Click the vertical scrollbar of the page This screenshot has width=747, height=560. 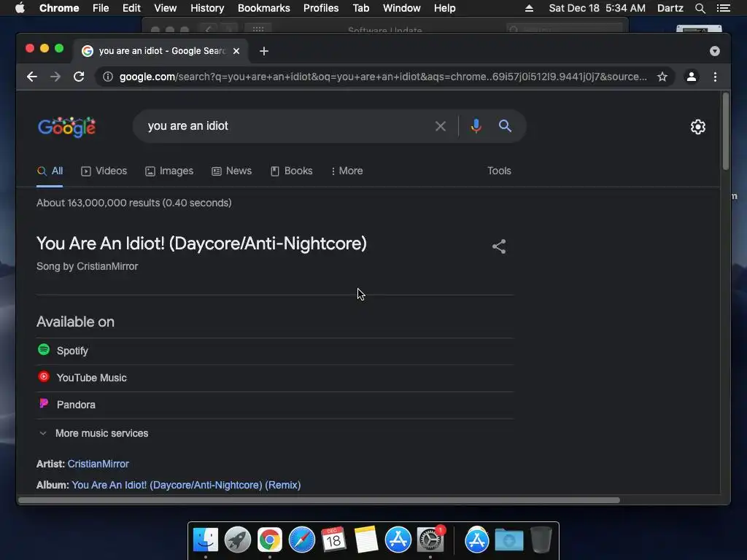tap(726, 131)
